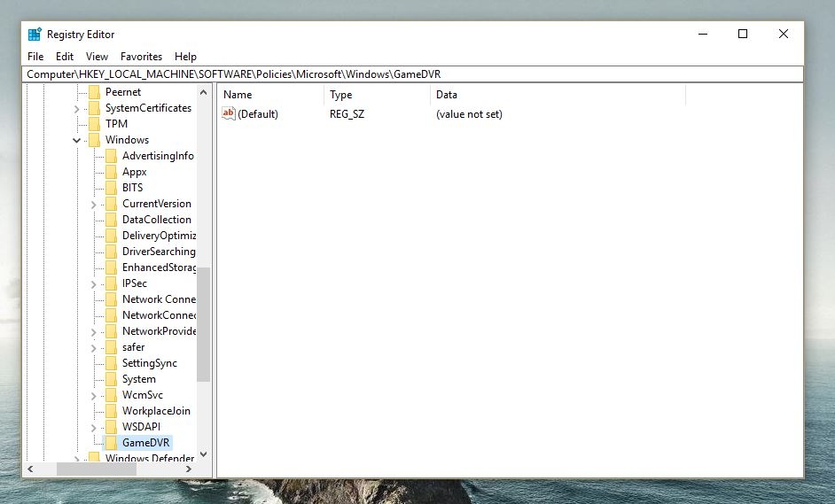Click the tree vertical scrollbar thumb

point(203,325)
